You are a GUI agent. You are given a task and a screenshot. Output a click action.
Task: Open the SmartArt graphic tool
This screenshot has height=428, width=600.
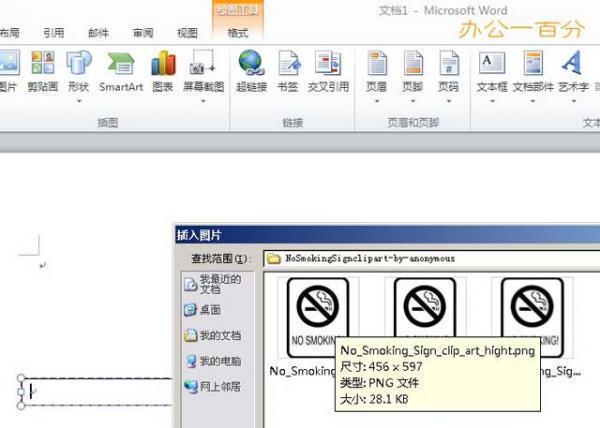point(120,70)
